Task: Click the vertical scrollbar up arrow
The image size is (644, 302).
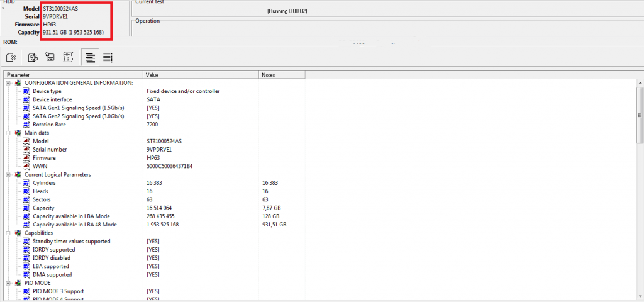Action: (x=640, y=83)
